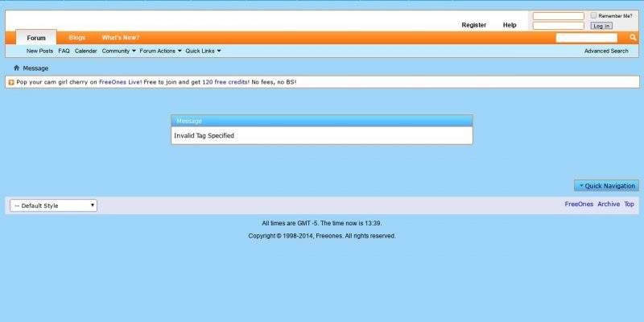Toggle the Remember Me checkbox
Screen dimensions: 644x322
click(x=594, y=15)
